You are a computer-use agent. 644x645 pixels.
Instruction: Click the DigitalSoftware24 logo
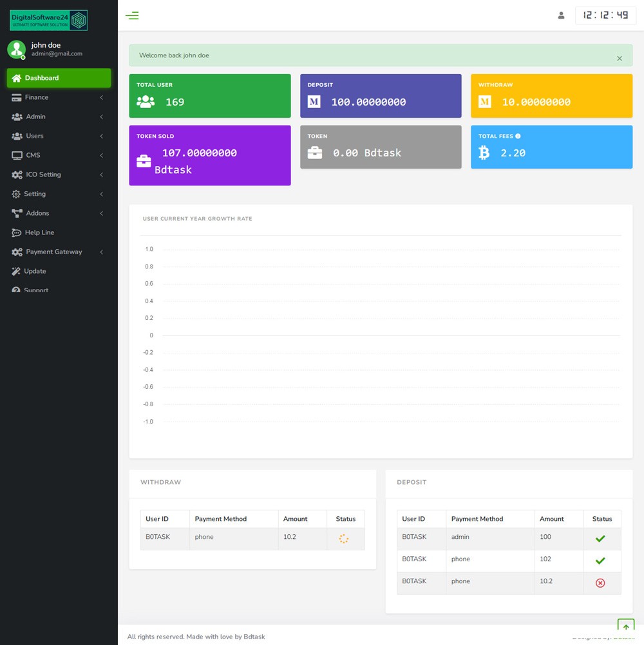tap(49, 21)
